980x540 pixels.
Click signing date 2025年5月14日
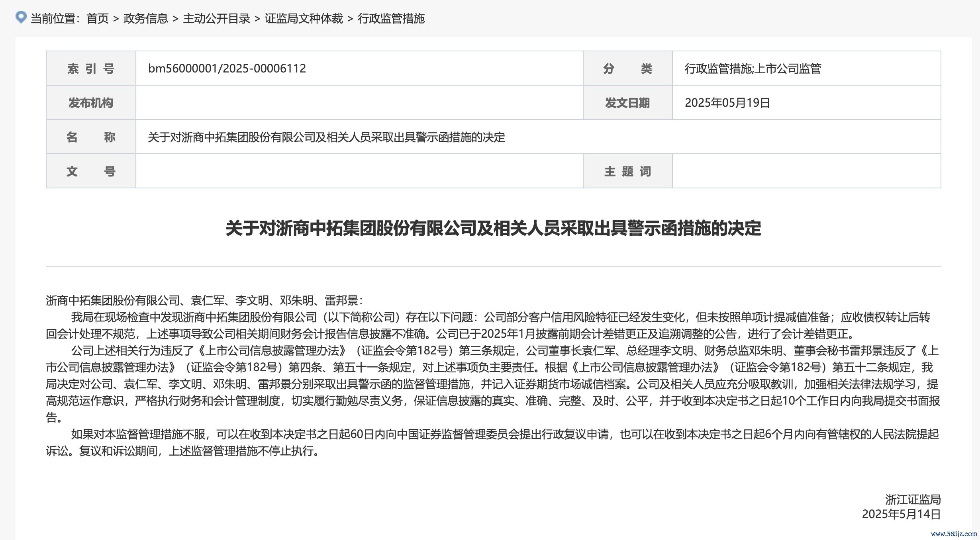pos(901,514)
